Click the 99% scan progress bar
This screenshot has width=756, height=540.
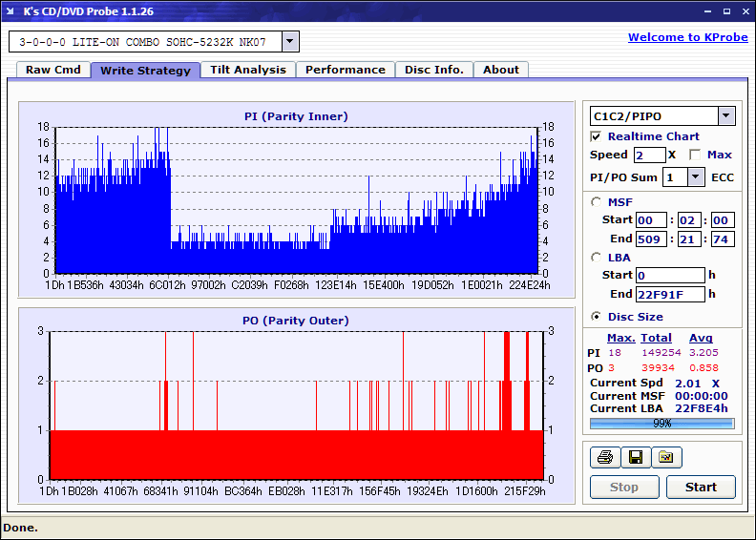tap(661, 423)
